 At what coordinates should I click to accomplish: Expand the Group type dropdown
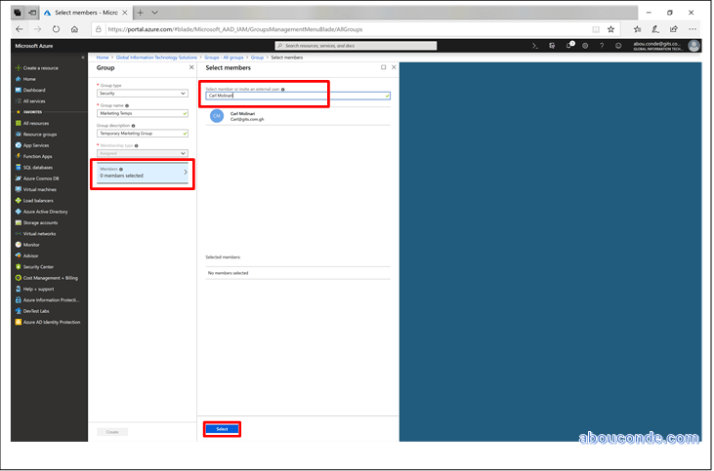141,93
